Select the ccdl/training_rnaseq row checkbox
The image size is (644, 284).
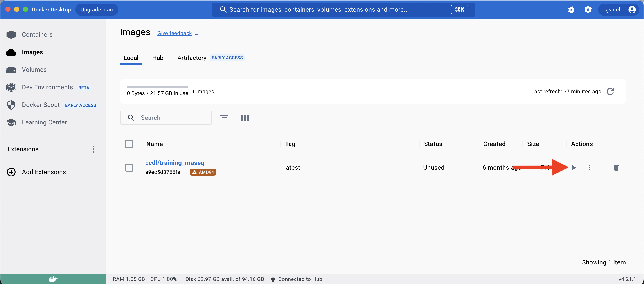[x=129, y=167]
